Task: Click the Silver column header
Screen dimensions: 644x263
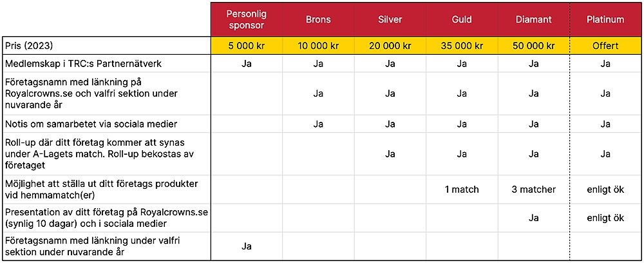Action: 390,19
